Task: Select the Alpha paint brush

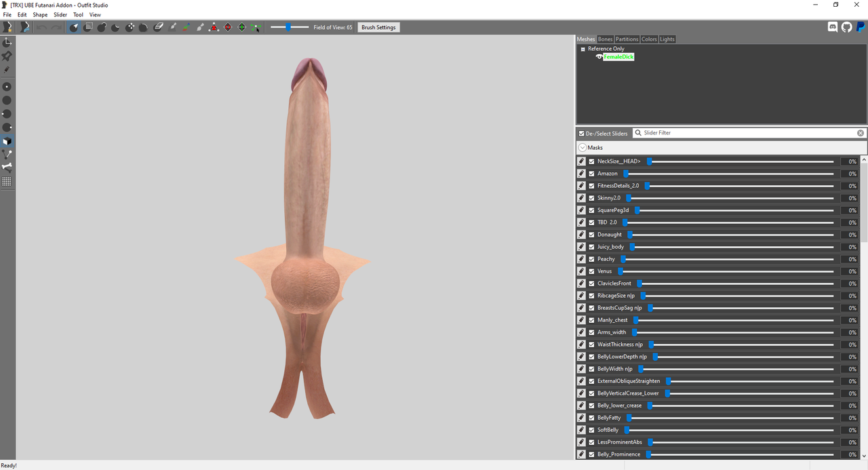Action: [200, 27]
